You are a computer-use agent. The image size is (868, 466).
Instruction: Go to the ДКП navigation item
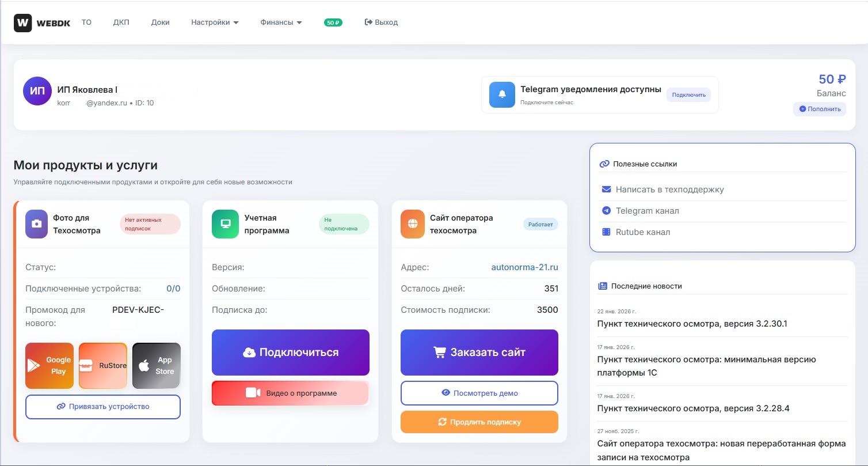[x=121, y=22]
